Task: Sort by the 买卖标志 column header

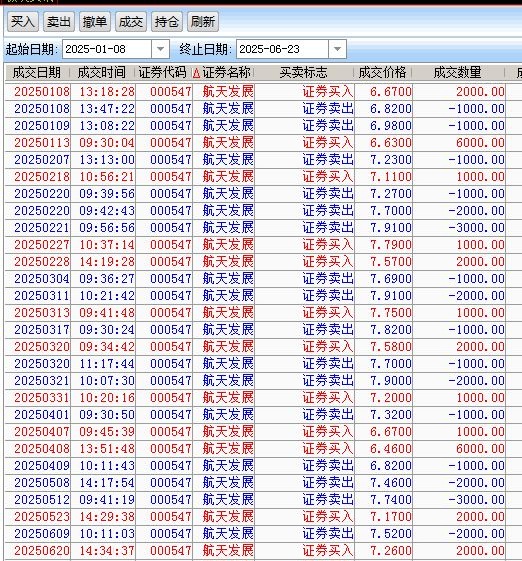Action: tap(303, 73)
